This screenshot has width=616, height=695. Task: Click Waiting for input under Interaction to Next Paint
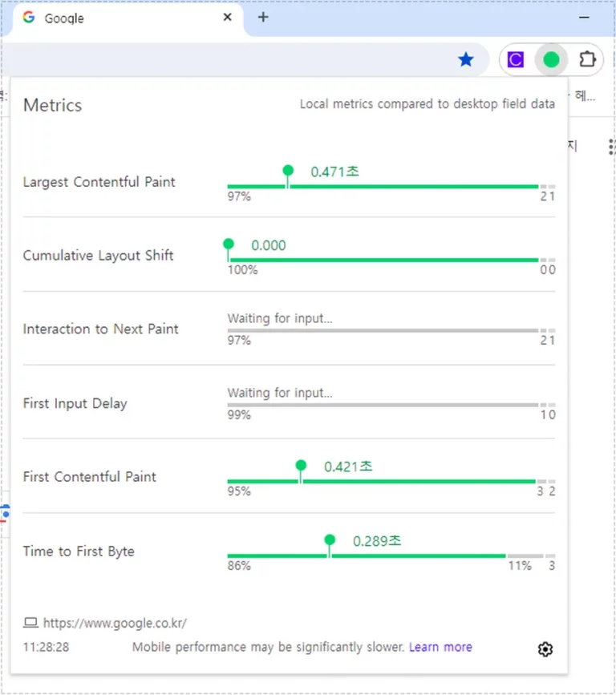[280, 319]
